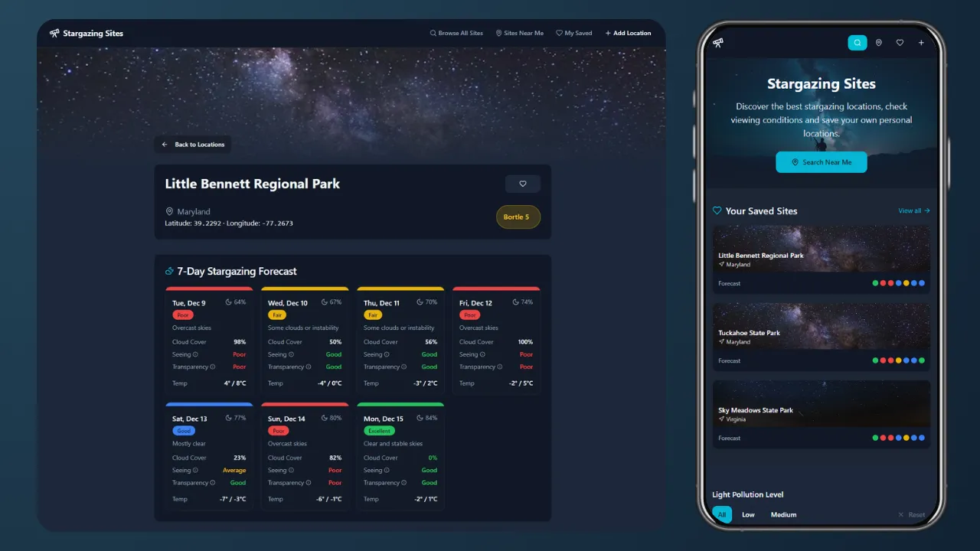Screen dimensions: 980x551
Task: Tap the plus icon in the mobile header
Action: coord(921,42)
